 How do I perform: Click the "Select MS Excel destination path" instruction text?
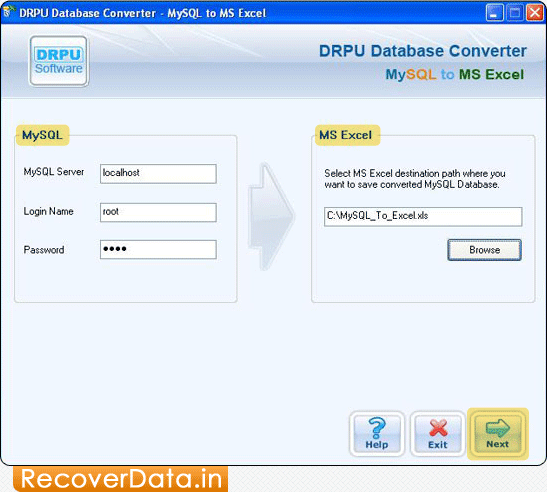(415, 179)
